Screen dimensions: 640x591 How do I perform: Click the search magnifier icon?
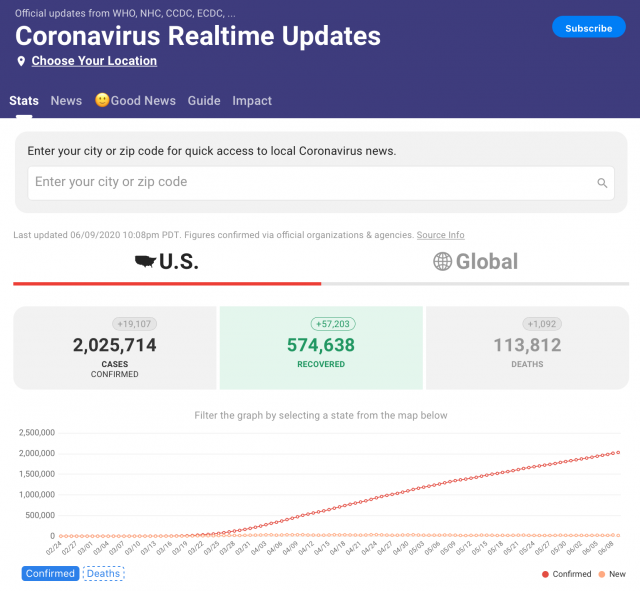[602, 183]
